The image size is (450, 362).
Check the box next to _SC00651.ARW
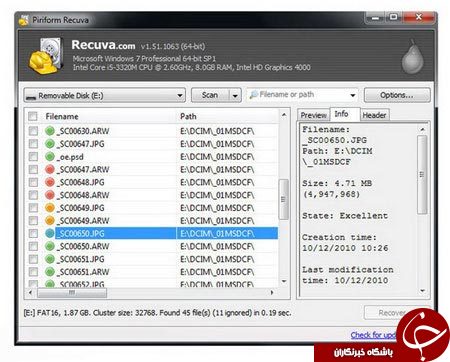(x=33, y=272)
